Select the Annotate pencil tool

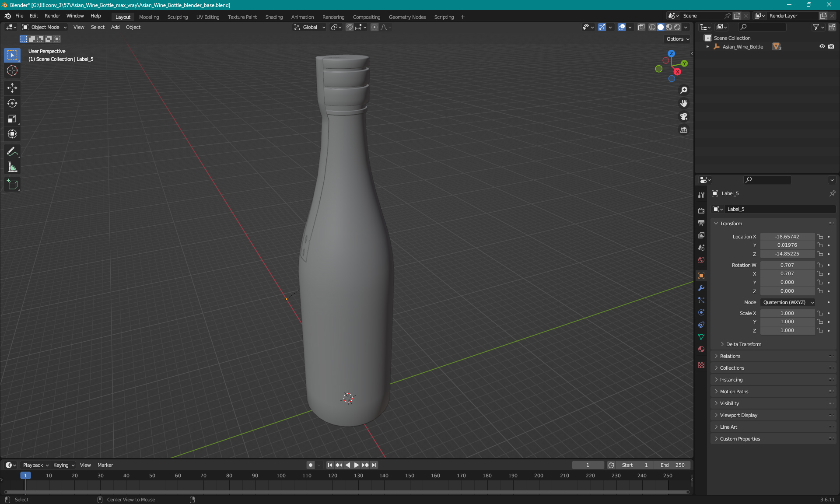(x=12, y=152)
